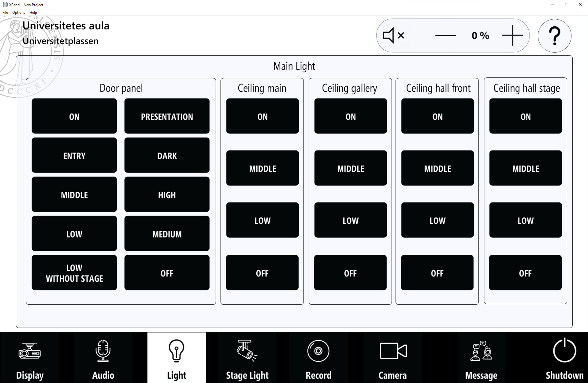
Task: Set Ceiling main to LOW
Action: 262,220
